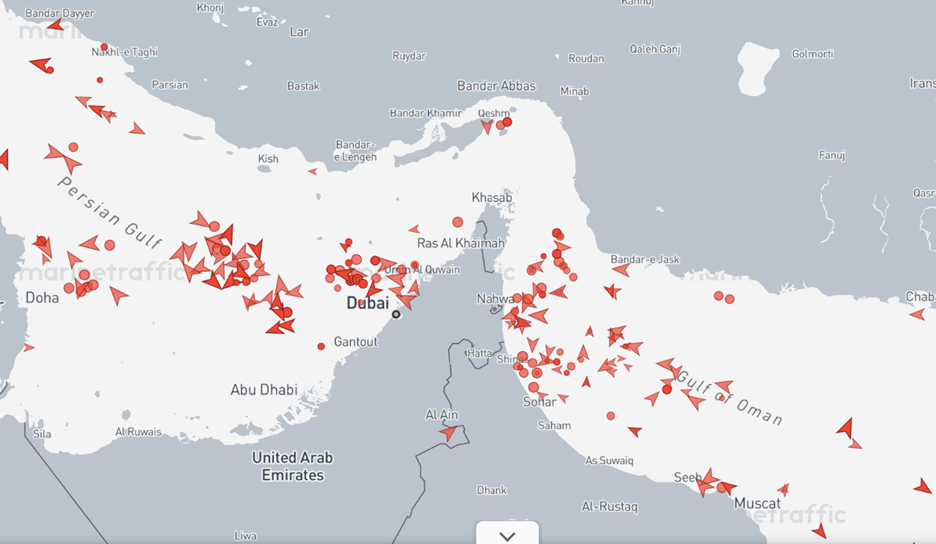Select the vessel arrow beside Al Ain

click(449, 433)
